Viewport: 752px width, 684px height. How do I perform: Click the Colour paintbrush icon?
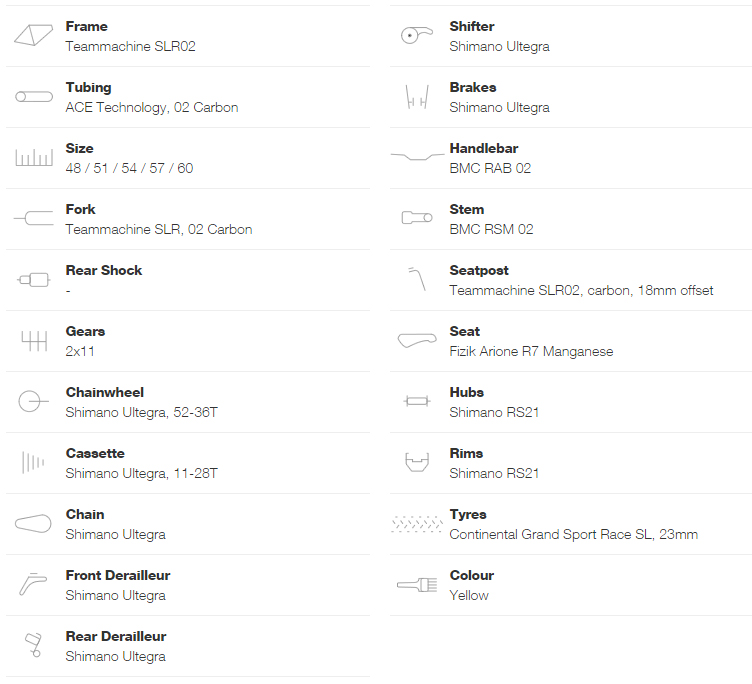tap(417, 584)
